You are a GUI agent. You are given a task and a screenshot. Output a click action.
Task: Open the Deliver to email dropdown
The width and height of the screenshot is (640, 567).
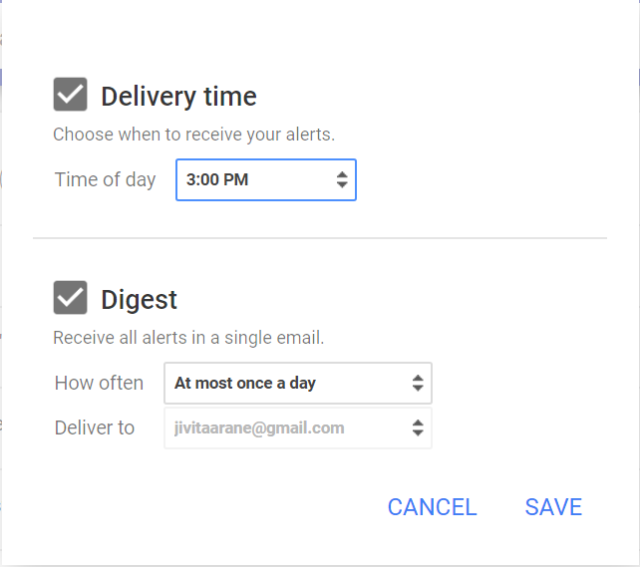[x=298, y=428]
